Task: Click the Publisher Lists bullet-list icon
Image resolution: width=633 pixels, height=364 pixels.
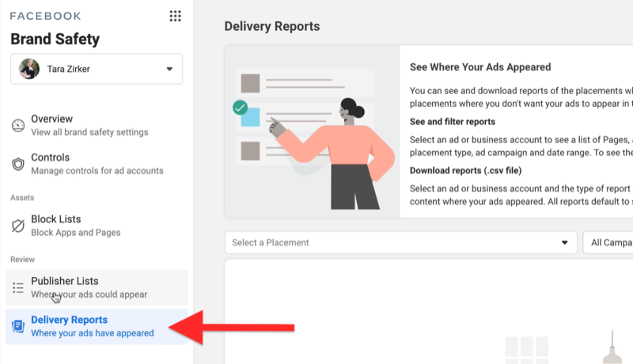Action: tap(18, 288)
